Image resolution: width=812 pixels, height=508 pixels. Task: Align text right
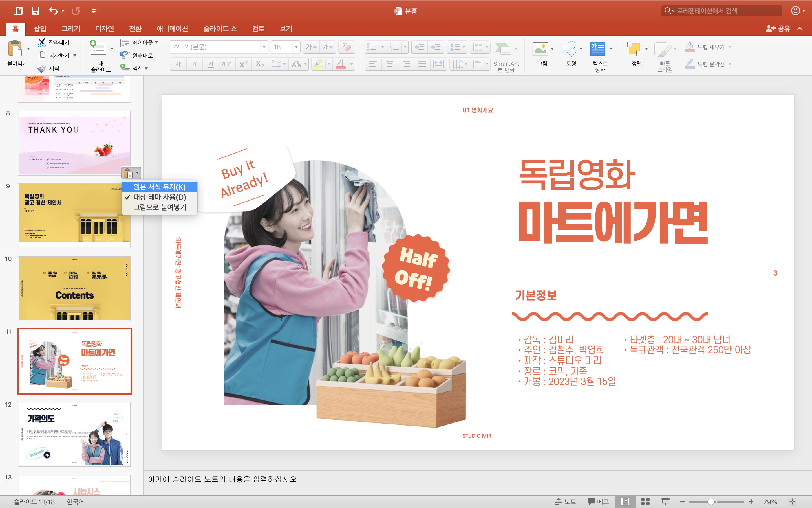point(406,64)
